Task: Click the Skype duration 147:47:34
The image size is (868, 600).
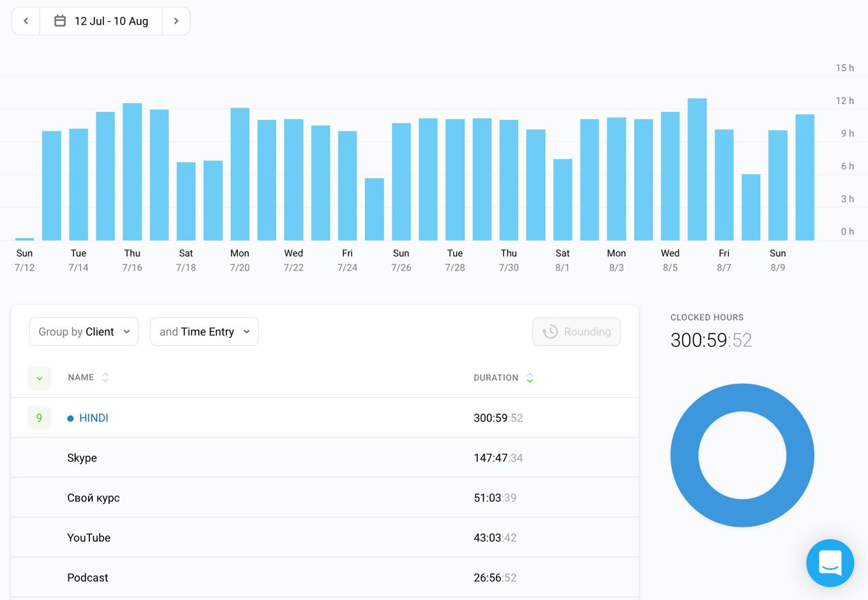Action: (498, 458)
